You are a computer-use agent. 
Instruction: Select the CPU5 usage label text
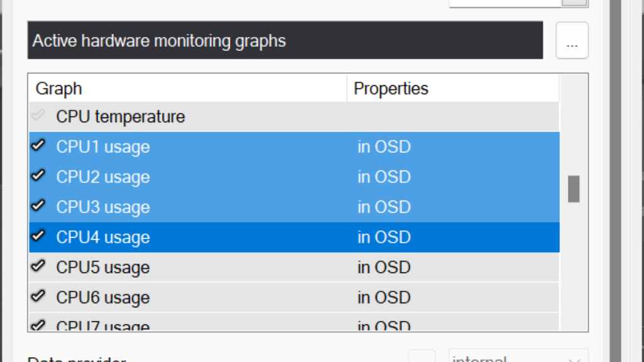(x=103, y=268)
